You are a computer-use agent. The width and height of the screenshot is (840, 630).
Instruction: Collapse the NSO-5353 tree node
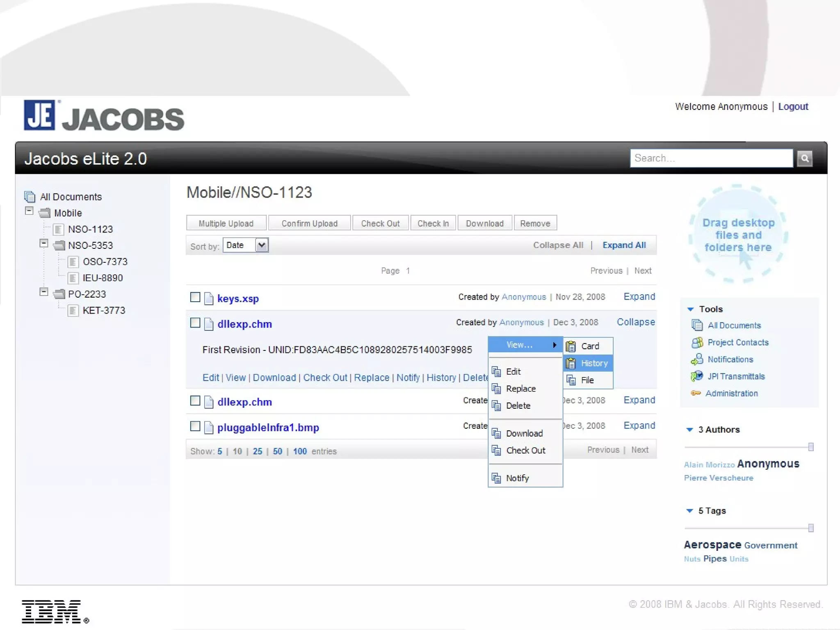(x=44, y=243)
